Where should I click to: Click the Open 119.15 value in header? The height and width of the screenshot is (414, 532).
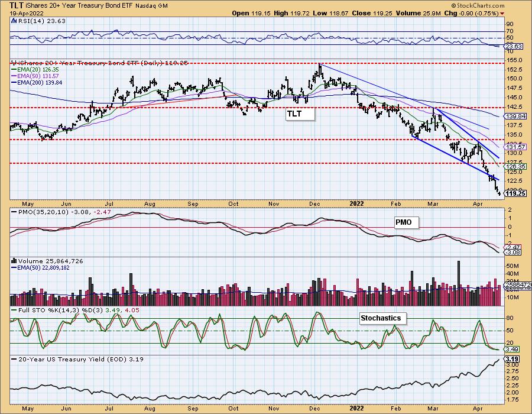[251, 13]
